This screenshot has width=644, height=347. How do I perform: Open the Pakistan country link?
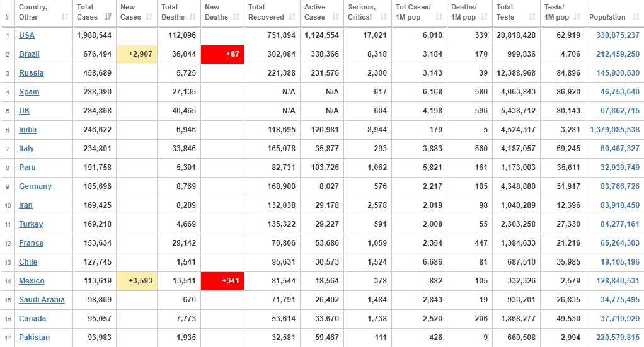click(35, 338)
